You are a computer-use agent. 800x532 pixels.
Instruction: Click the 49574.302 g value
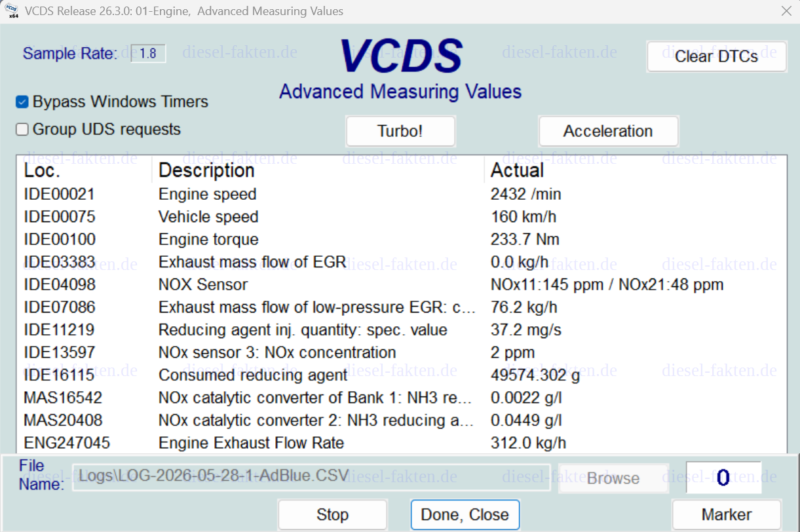pos(535,375)
